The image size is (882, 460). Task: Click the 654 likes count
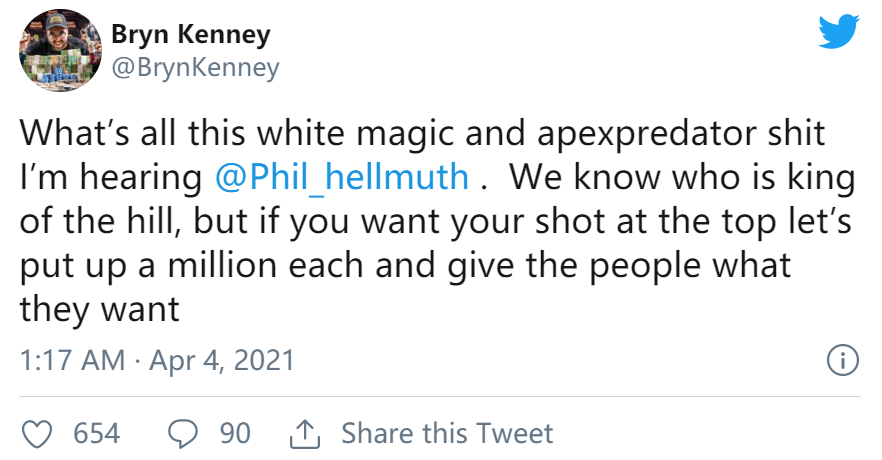(96, 434)
